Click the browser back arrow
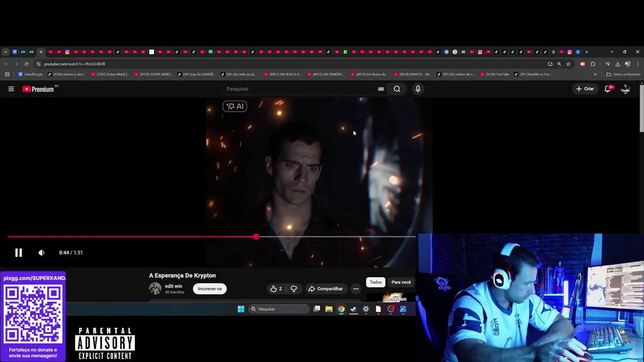 coord(6,64)
